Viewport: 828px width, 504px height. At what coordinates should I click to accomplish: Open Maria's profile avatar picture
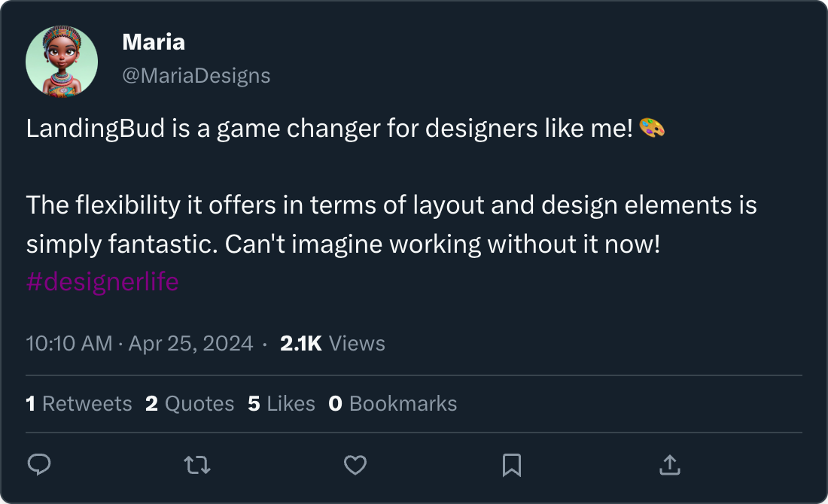[x=62, y=62]
